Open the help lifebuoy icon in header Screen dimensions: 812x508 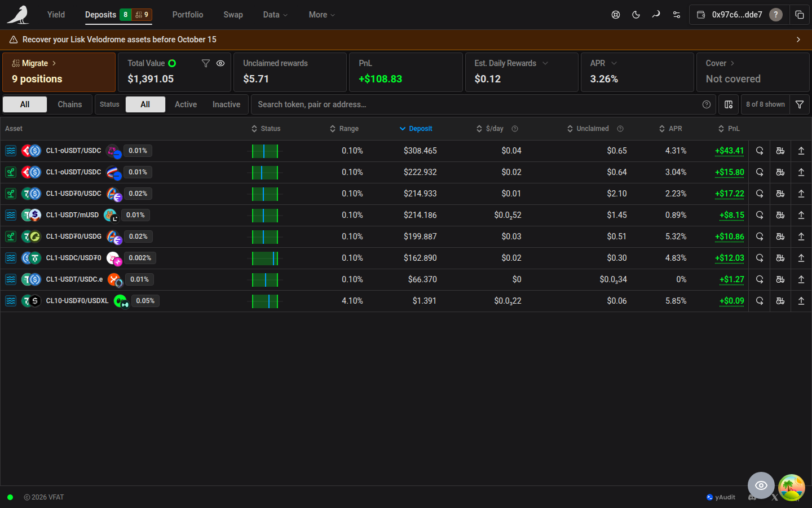(616, 15)
